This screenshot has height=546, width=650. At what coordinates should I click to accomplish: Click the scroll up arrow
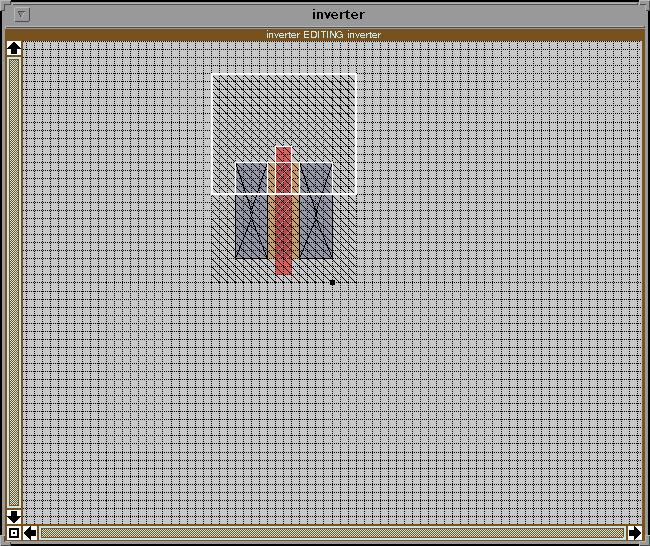click(x=14, y=48)
